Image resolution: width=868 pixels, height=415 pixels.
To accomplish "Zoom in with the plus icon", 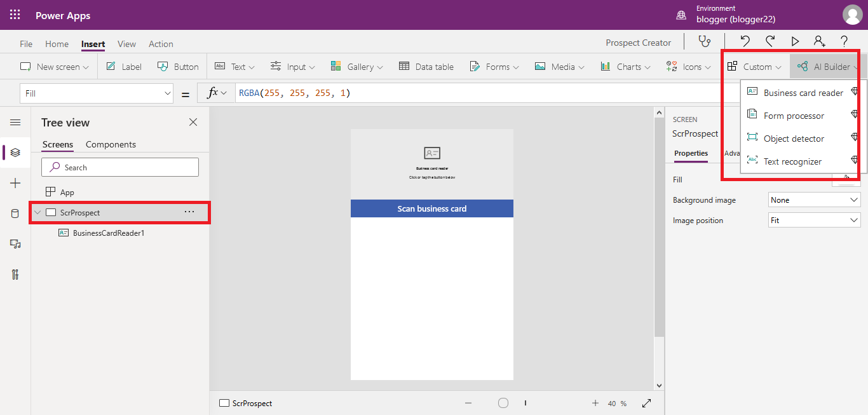I will pos(595,404).
